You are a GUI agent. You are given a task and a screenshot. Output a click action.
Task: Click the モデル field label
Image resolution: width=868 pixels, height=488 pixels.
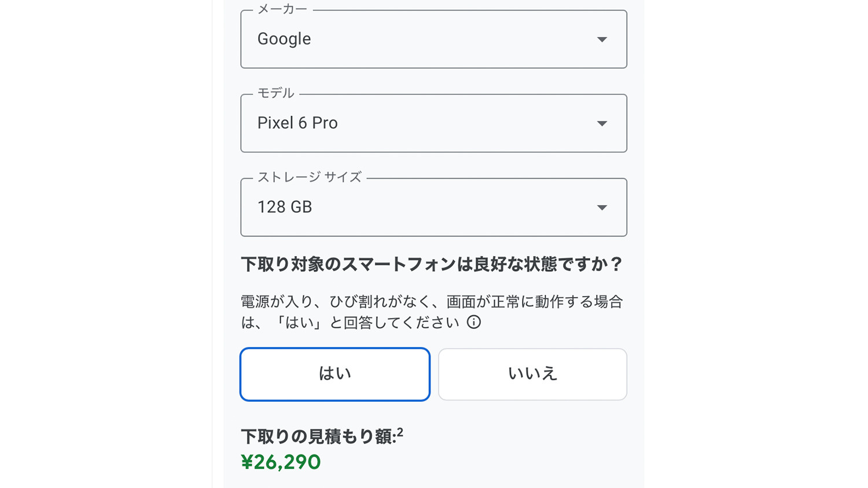coord(276,93)
